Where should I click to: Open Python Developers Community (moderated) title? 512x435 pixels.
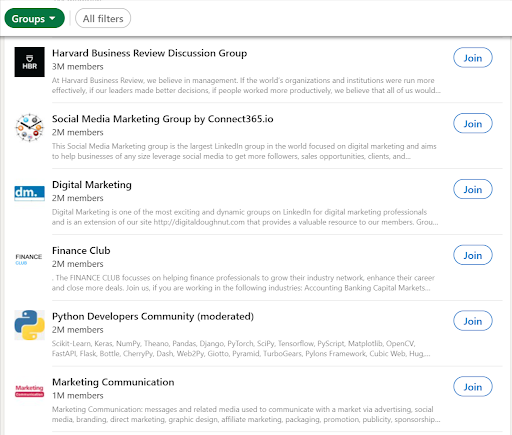pyautogui.click(x=153, y=316)
